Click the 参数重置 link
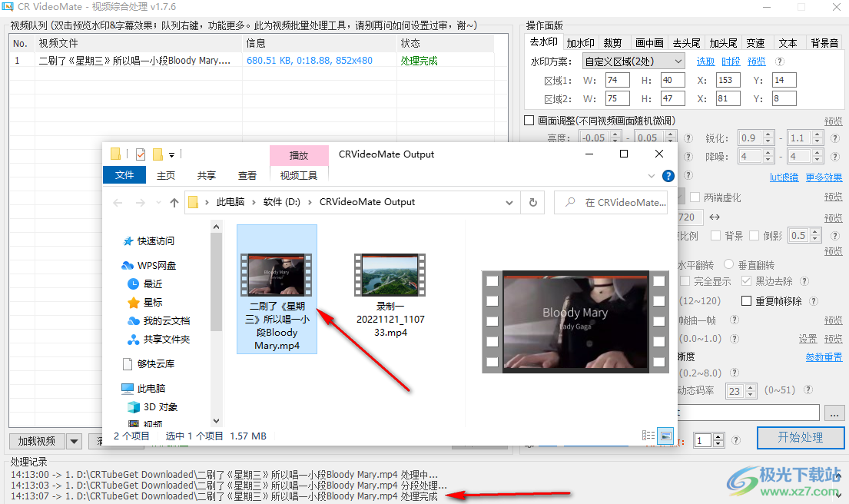 [824, 356]
